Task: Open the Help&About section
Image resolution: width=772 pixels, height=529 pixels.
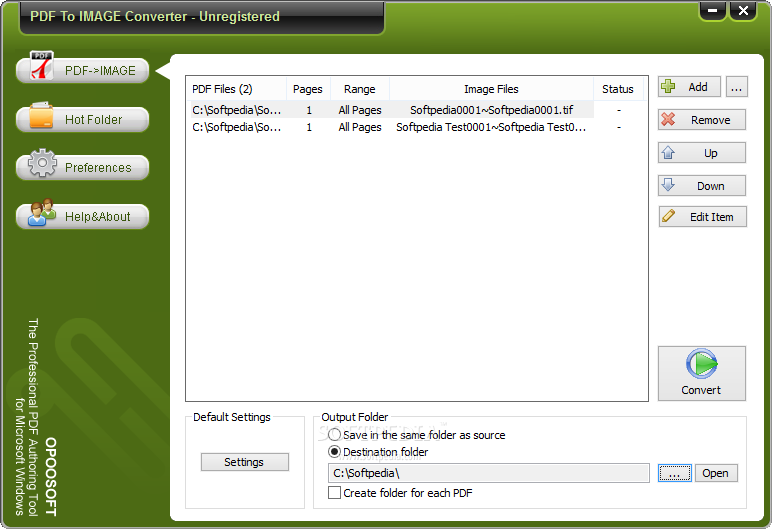Action: click(83, 216)
